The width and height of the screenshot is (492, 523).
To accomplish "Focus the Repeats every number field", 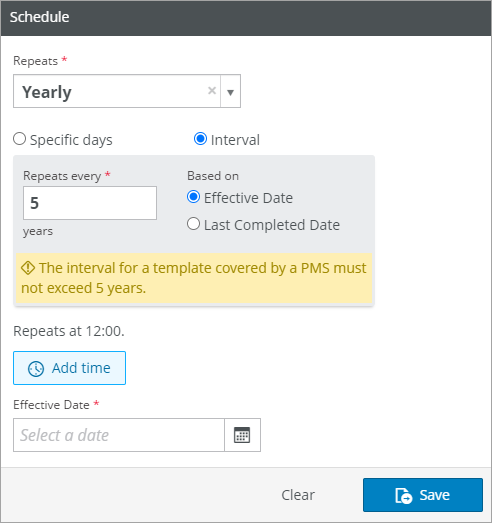I will [x=90, y=203].
